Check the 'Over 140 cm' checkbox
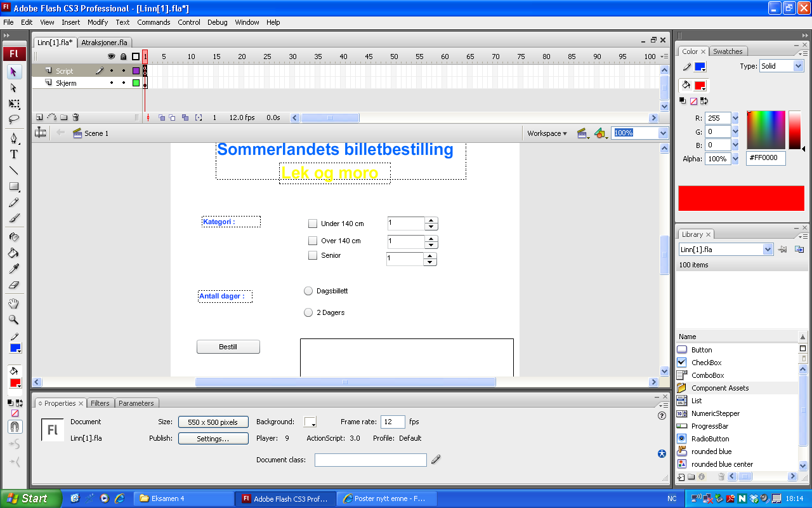 (x=313, y=241)
